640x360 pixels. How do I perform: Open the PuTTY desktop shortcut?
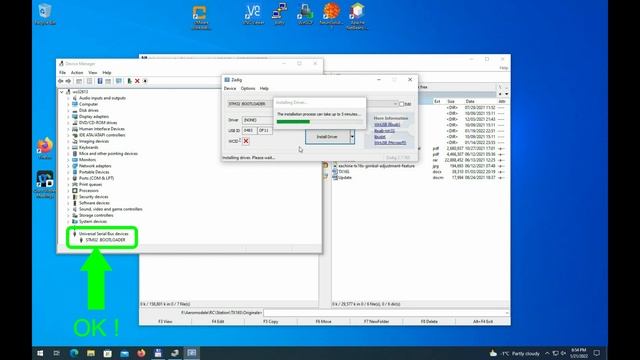[x=280, y=14]
